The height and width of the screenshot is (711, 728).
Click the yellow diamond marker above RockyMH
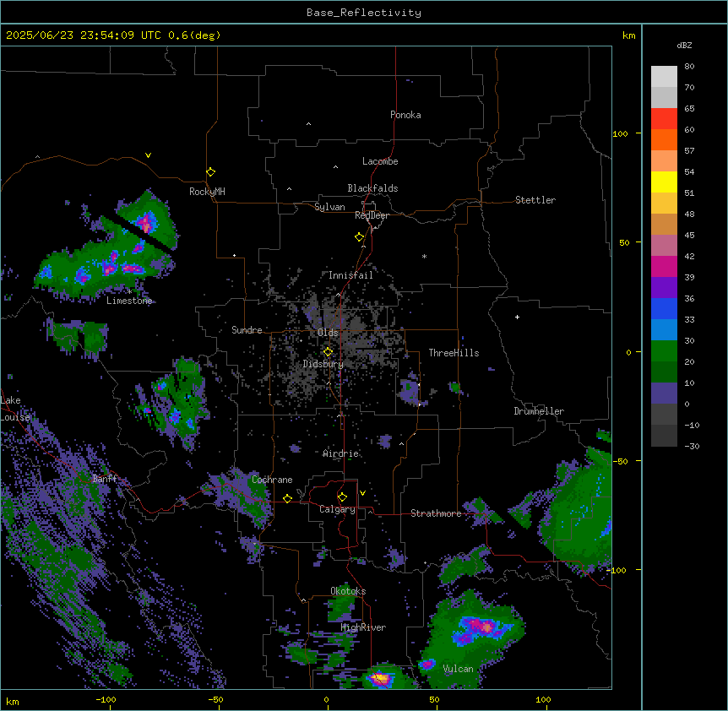pyautogui.click(x=210, y=172)
